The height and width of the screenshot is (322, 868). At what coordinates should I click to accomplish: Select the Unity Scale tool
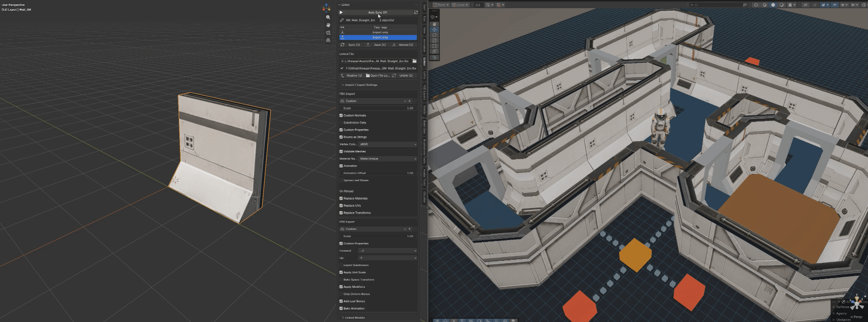[434, 40]
